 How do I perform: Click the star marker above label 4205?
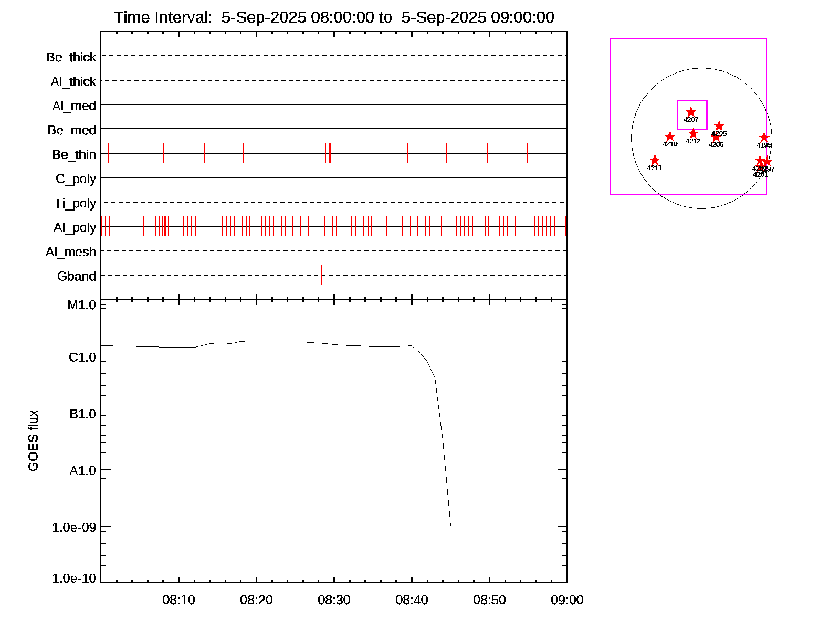click(719, 126)
